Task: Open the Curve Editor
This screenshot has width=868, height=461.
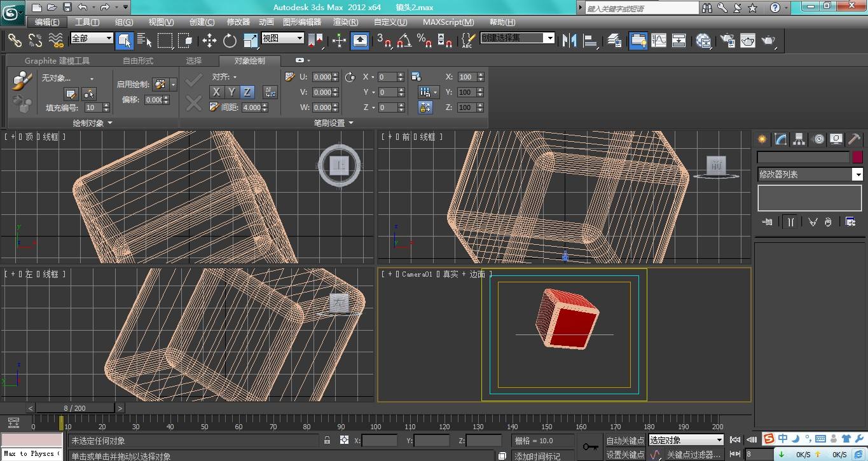Action: 659,41
